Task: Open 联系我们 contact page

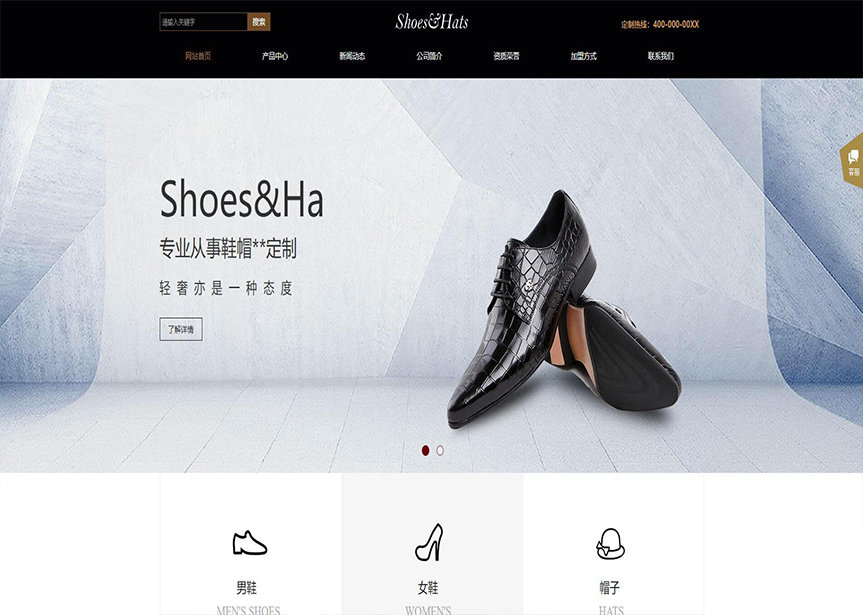Action: coord(660,56)
